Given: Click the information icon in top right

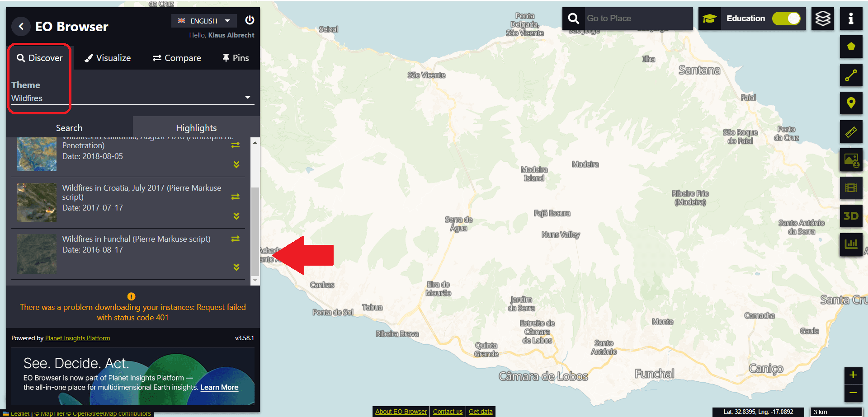Looking at the screenshot, I should (851, 19).
